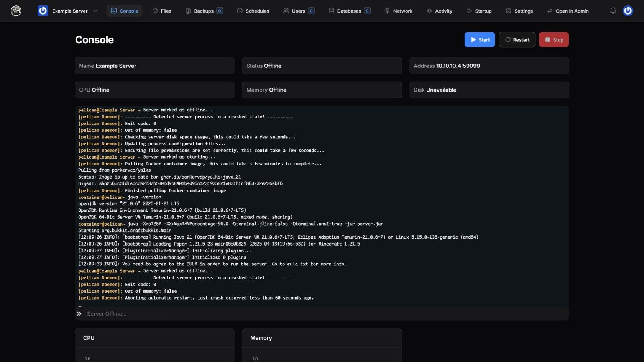View the Activity tab
Image resolution: width=644 pixels, height=362 pixels.
tap(439, 11)
